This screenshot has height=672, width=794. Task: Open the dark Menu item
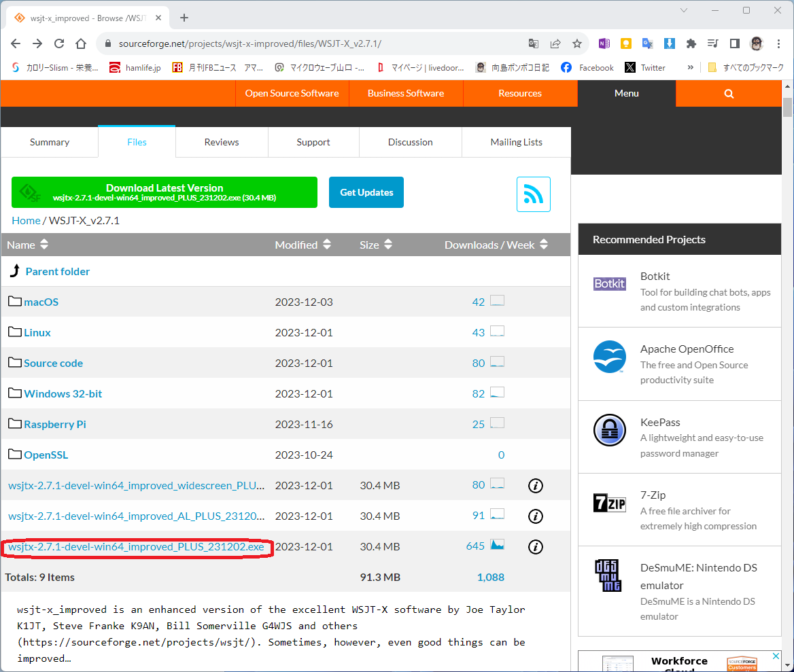tap(626, 94)
